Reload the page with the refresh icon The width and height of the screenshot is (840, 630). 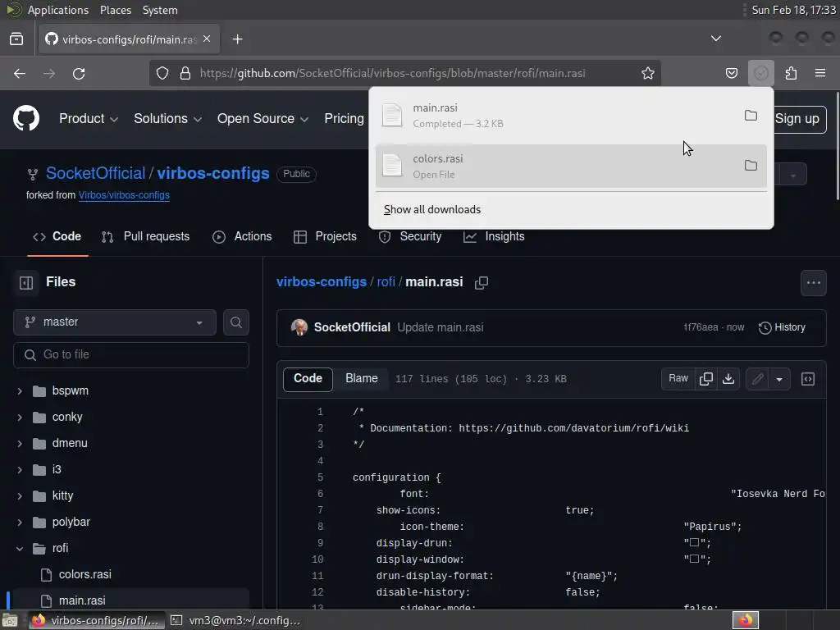(x=79, y=73)
